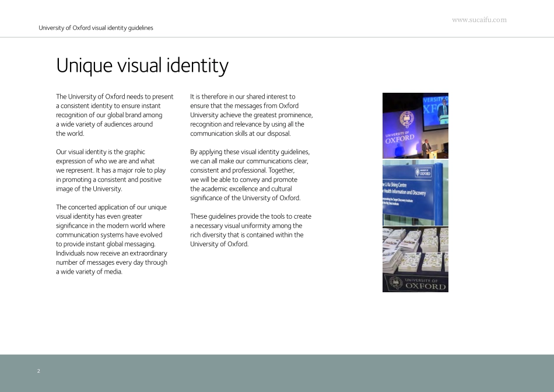Image resolution: width=554 pixels, height=392 pixels.
Task: Select the conference stage photo
Action: 415,125
